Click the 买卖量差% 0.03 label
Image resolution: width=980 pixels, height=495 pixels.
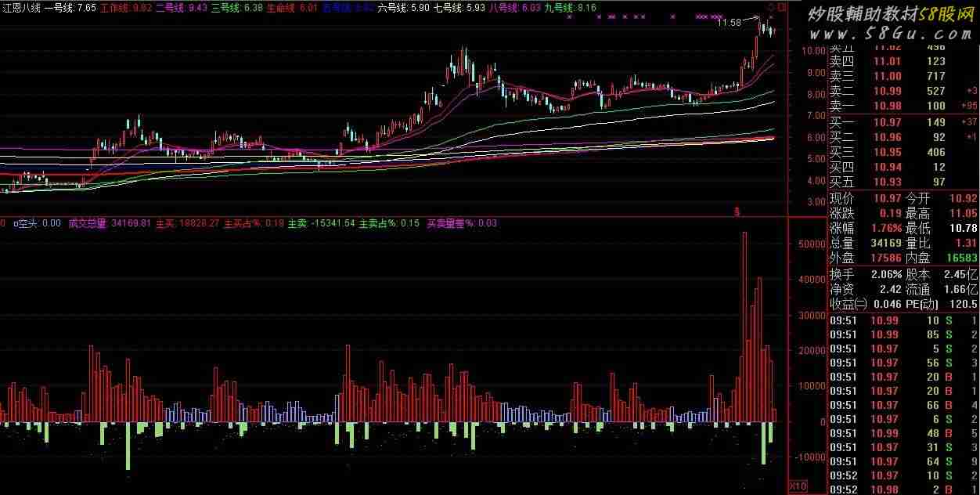coord(462,223)
